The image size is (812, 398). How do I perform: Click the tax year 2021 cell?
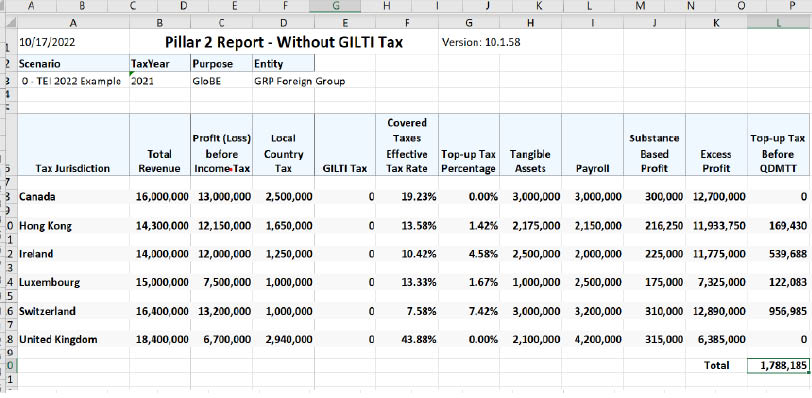coord(160,81)
